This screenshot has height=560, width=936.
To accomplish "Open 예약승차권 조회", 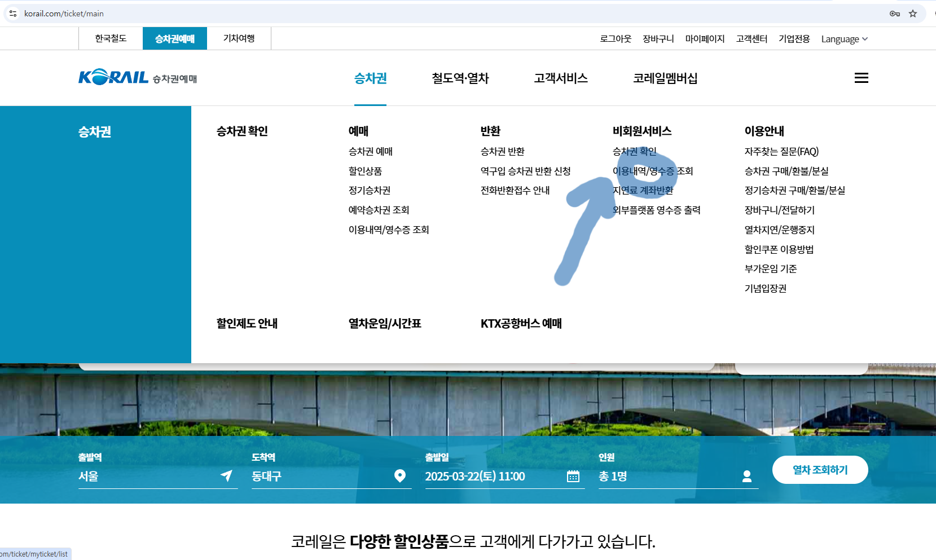I will 379,210.
